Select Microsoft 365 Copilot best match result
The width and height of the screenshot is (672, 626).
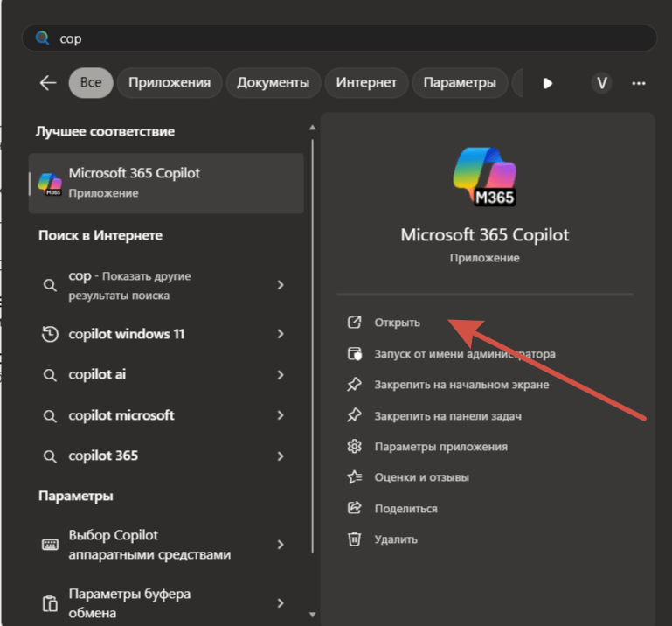[x=166, y=183]
